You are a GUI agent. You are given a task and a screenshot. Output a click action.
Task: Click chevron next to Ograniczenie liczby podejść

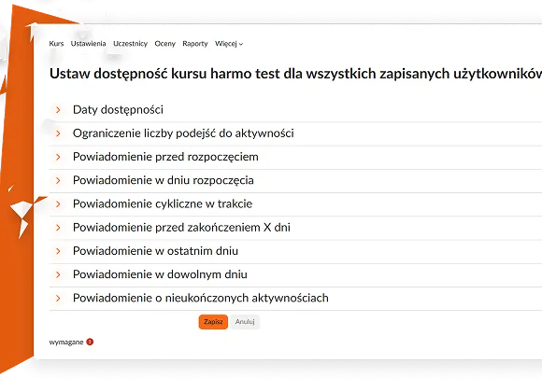coord(58,133)
